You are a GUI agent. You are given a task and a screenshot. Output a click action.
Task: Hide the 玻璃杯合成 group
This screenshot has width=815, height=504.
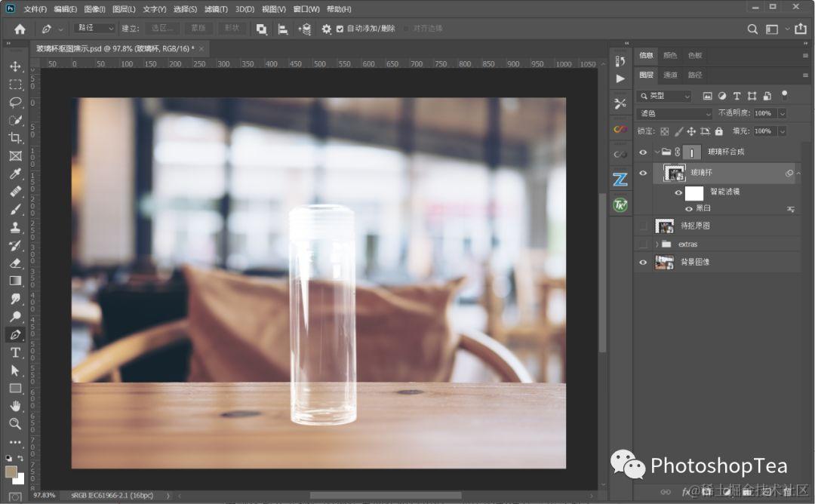click(x=643, y=152)
